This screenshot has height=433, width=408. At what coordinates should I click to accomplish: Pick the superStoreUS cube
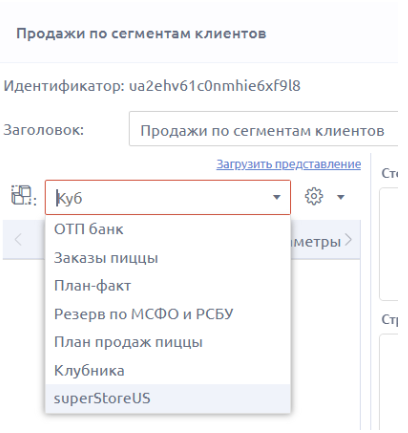[x=168, y=399]
